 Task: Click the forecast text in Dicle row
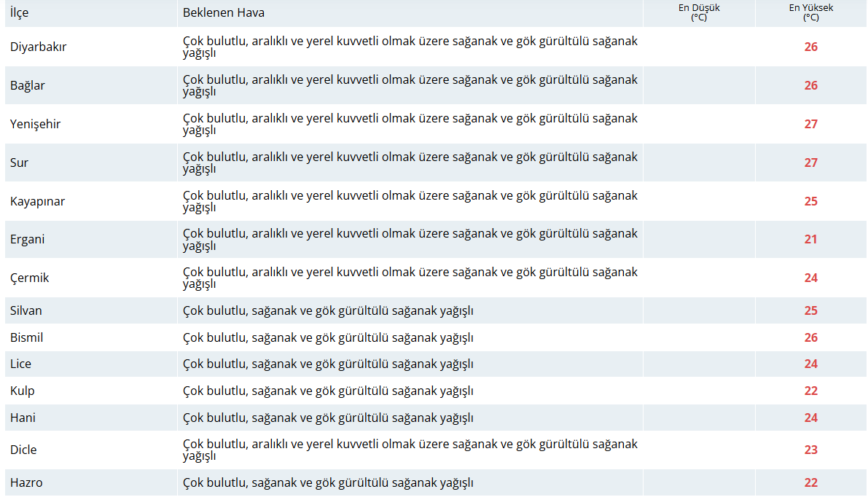tap(410, 450)
